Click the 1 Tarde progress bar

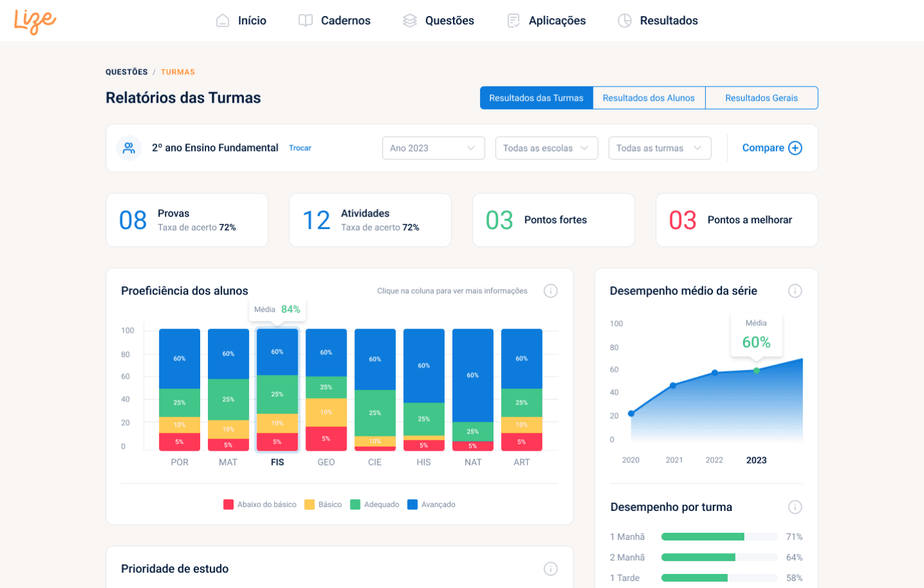point(719,578)
